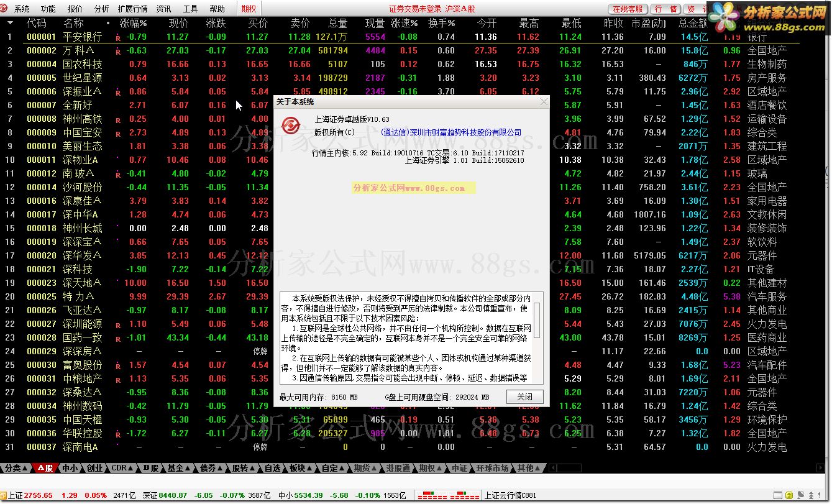Click stock code 000037 in list

(x=42, y=447)
